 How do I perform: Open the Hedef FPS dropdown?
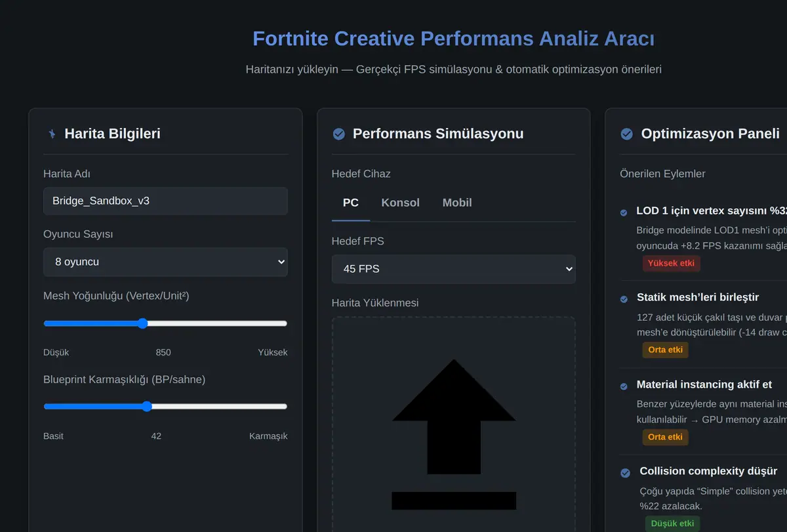[x=454, y=269]
